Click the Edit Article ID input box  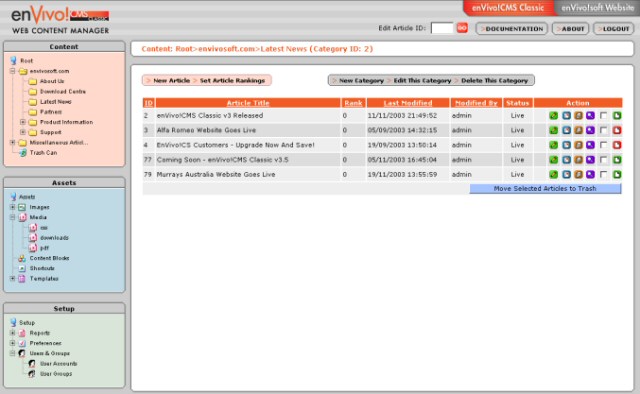pos(442,28)
